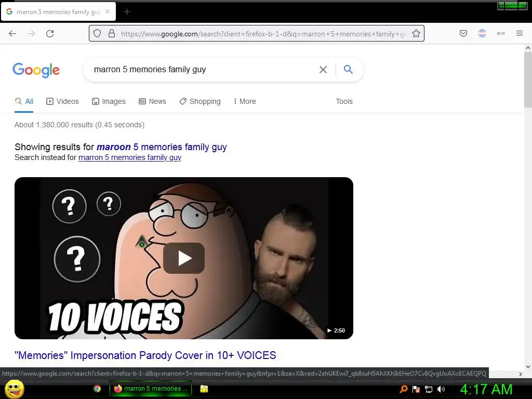The width and height of the screenshot is (532, 399).
Task: Open the search Tools options
Action: click(x=344, y=101)
